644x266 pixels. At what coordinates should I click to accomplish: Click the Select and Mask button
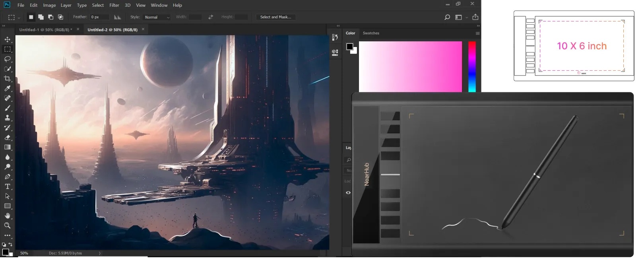(x=275, y=17)
